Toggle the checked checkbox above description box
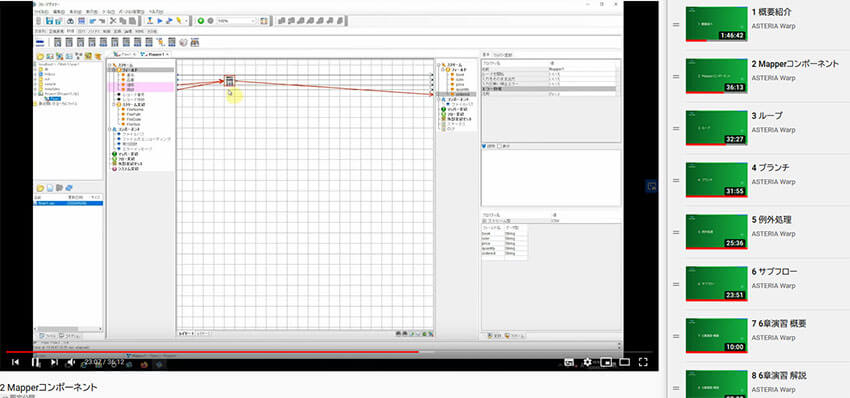 484,146
